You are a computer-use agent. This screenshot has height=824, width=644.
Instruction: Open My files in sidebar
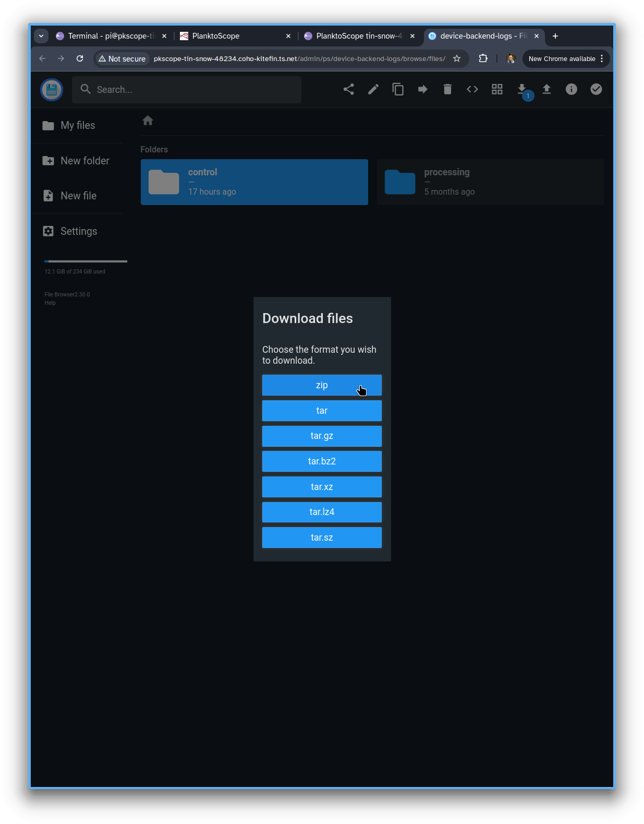77,125
